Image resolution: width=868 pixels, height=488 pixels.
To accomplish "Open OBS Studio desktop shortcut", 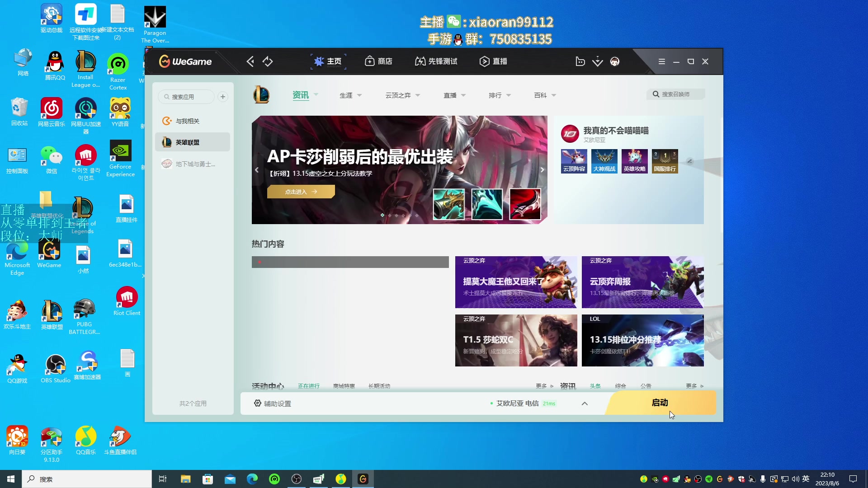I will pyautogui.click(x=55, y=369).
